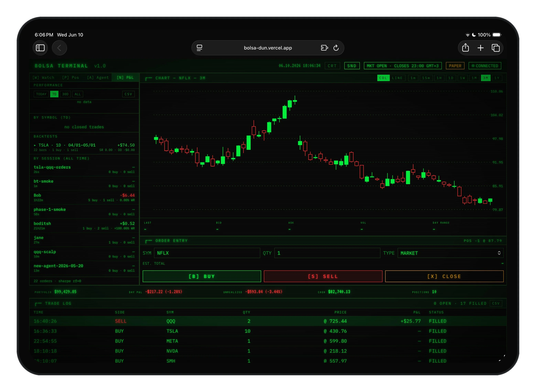Click the portfolio value $99,429.85

[x=65, y=292]
